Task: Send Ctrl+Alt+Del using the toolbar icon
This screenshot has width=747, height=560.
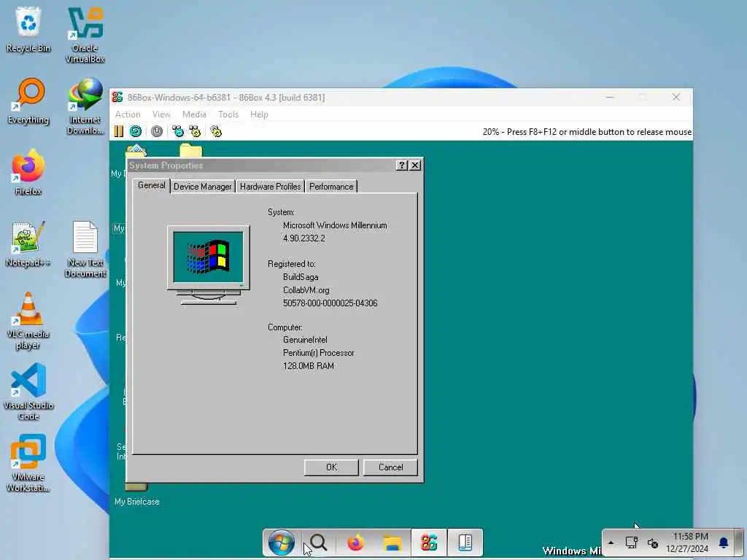Action: [178, 131]
